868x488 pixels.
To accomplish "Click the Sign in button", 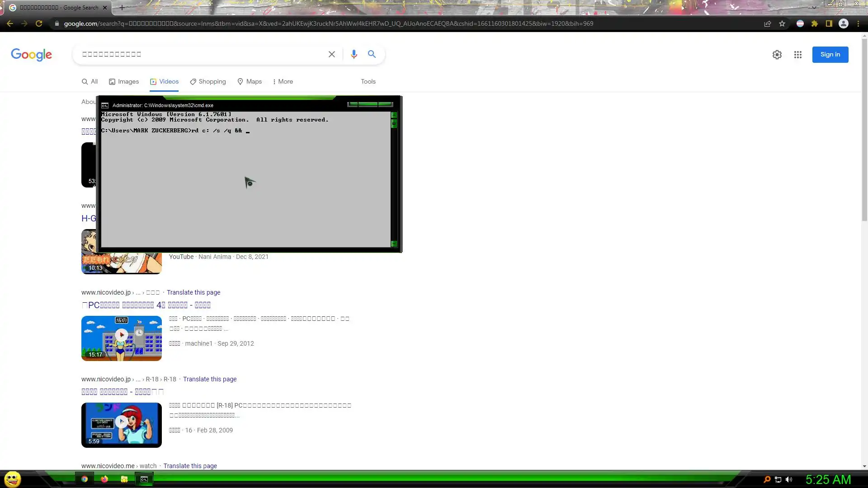I will click(x=830, y=55).
